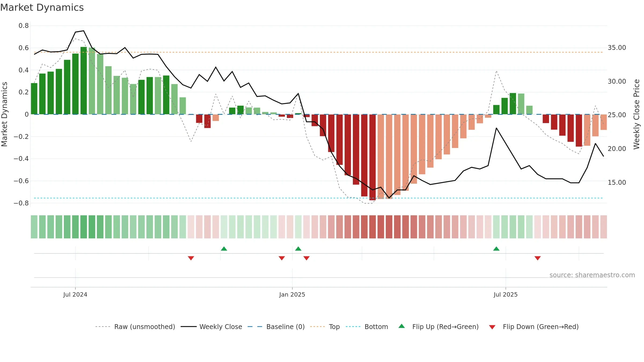Click the Jul 2025 axis label

(506, 294)
